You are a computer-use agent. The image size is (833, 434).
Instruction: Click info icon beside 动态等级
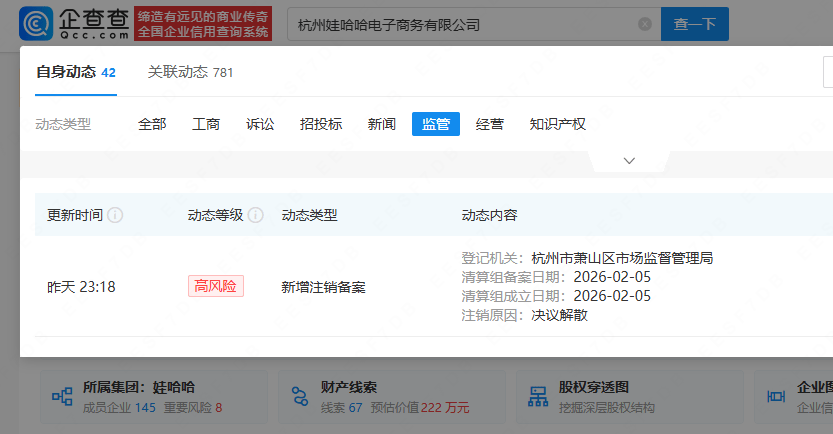click(x=256, y=216)
